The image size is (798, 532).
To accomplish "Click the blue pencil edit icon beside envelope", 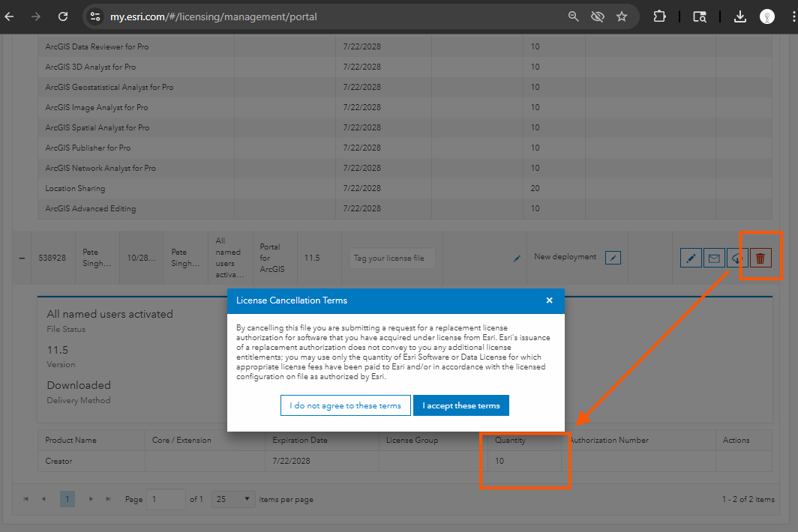I will tap(691, 259).
